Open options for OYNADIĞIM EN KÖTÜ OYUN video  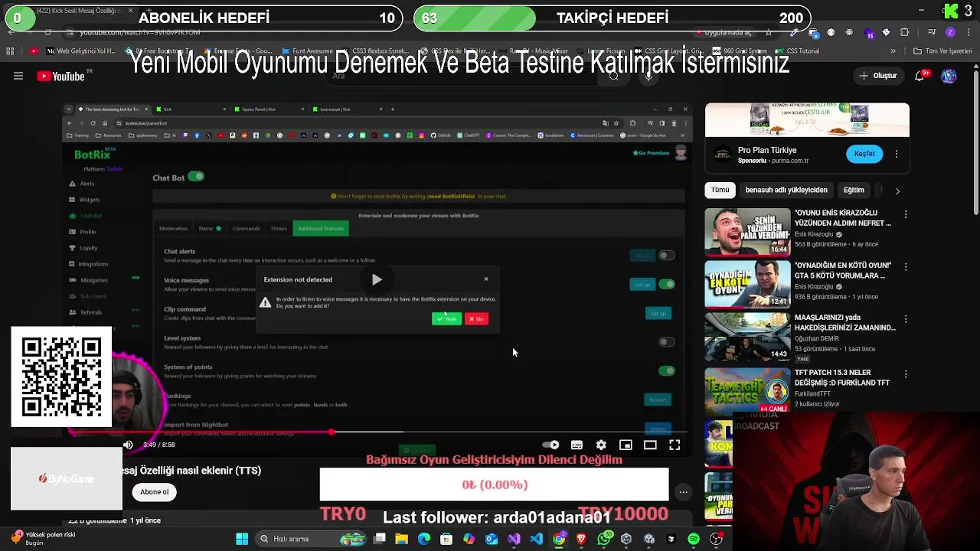click(906, 267)
